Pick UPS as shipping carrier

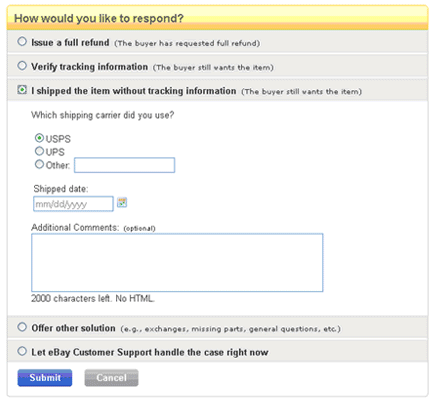click(39, 151)
